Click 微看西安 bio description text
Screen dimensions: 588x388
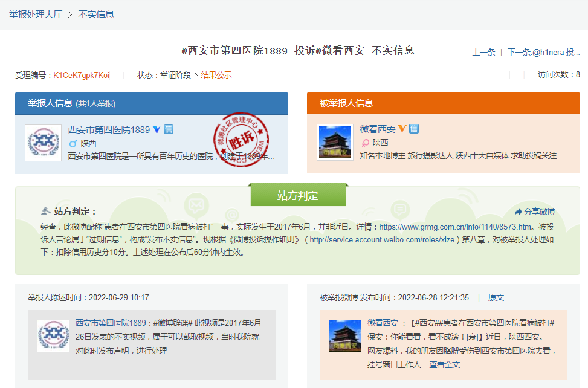(462, 155)
